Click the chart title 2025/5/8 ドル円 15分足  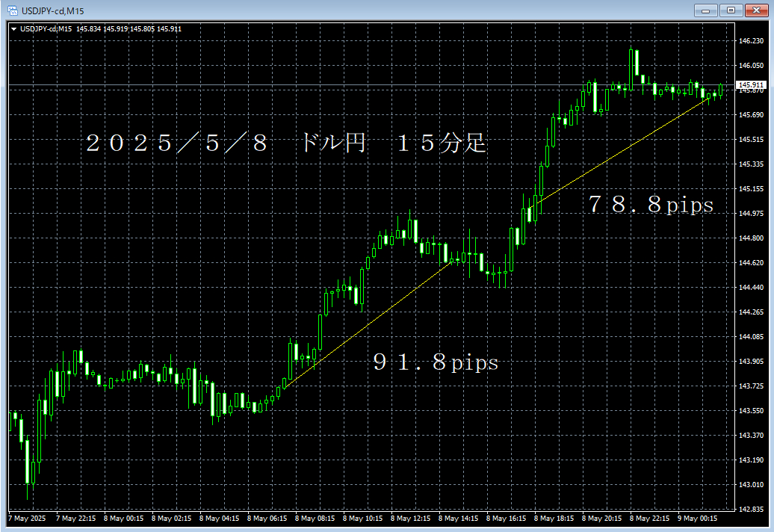click(288, 144)
